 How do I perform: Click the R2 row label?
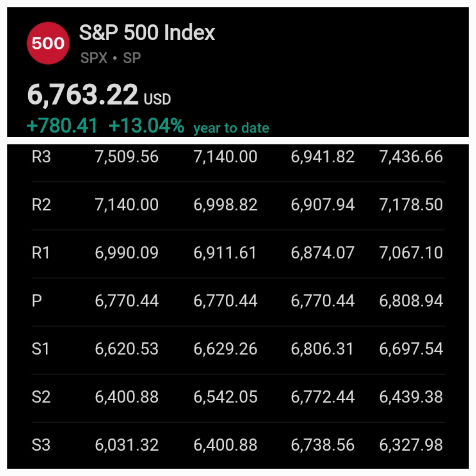click(x=41, y=205)
